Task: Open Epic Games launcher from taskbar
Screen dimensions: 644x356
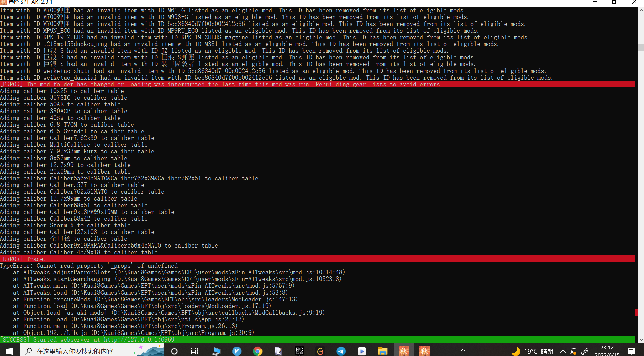Action: coord(299,351)
